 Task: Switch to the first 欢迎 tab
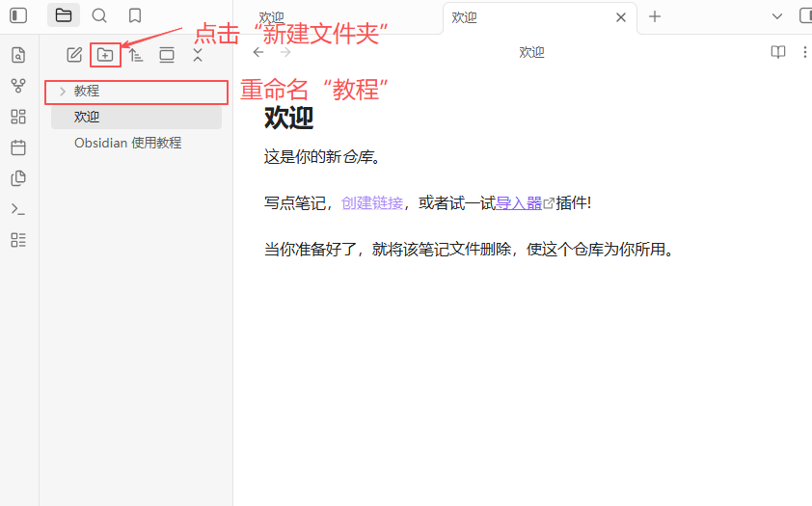point(271,17)
